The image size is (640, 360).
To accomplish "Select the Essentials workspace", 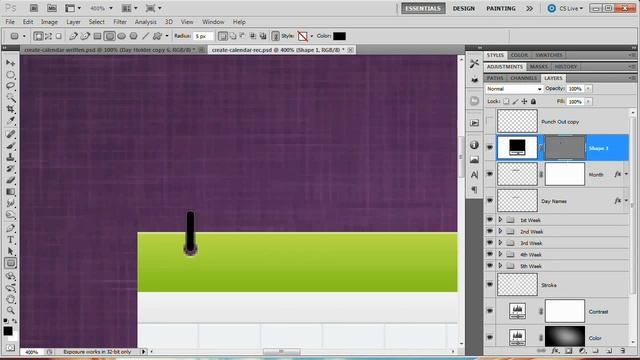I will (423, 8).
